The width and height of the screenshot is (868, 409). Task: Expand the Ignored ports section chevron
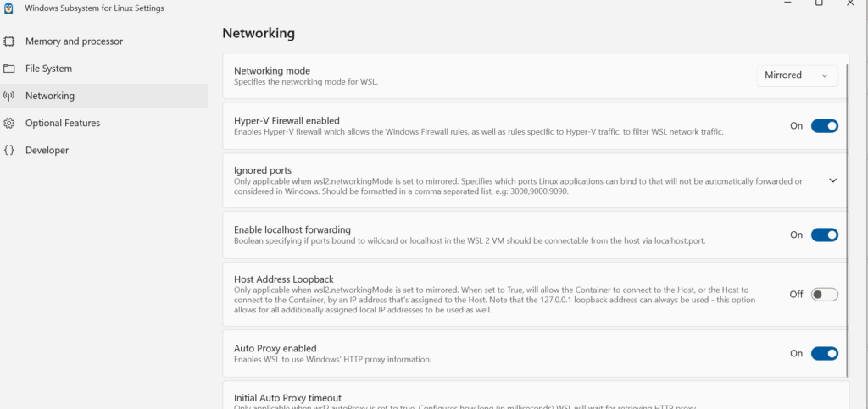[832, 180]
